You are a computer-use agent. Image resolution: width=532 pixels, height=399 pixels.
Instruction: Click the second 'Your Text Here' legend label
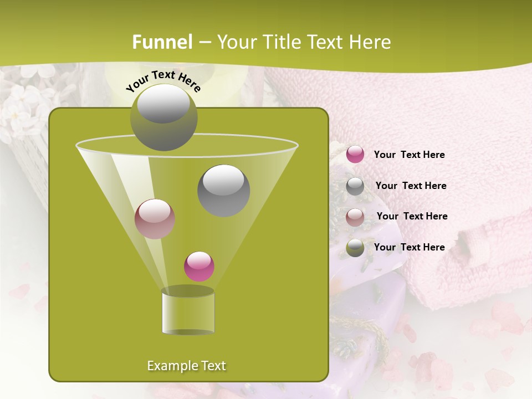tap(411, 186)
